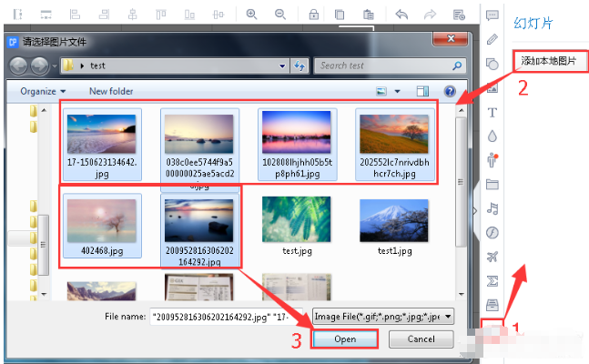Open the change view dropdown arrow
The height and width of the screenshot is (364, 589).
397,91
